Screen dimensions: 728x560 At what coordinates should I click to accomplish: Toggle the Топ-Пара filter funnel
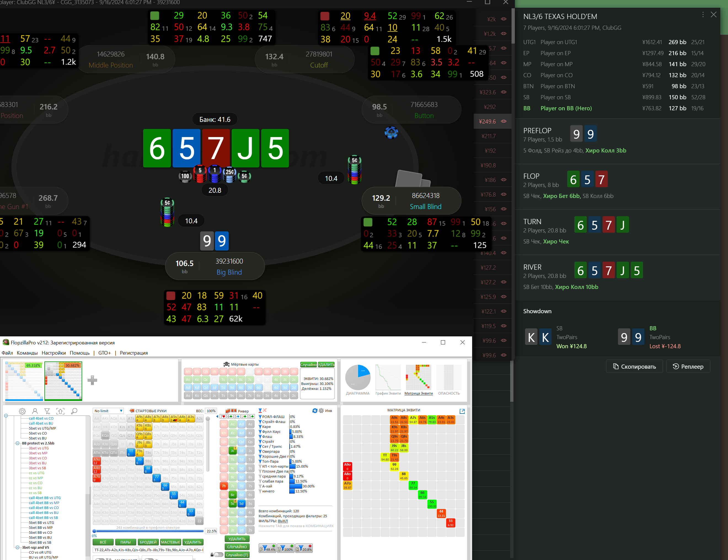coord(260,462)
